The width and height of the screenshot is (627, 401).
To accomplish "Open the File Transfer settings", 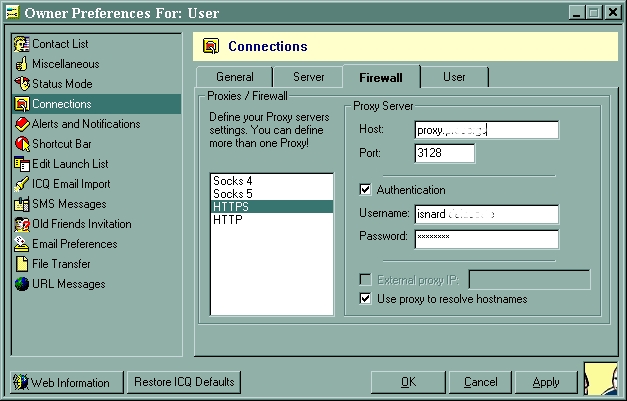I will pyautogui.click(x=97, y=264).
